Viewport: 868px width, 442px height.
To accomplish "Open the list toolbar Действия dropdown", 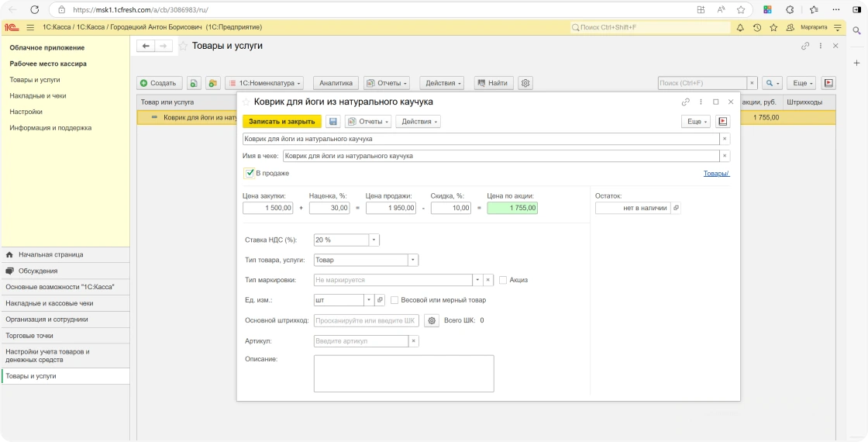I will tap(441, 83).
